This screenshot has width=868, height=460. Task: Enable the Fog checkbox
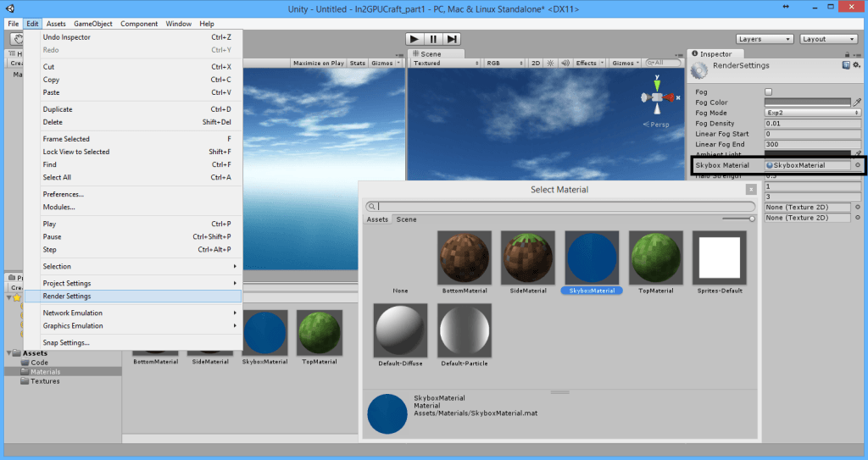tap(769, 91)
